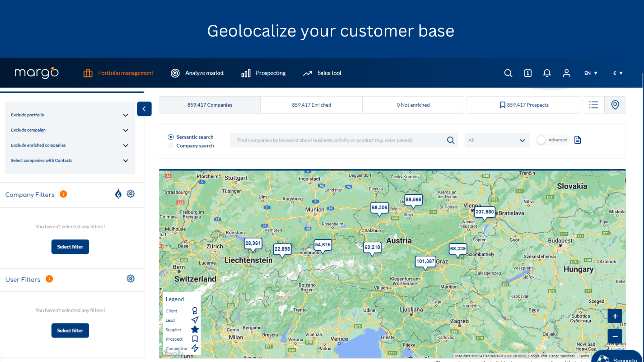Screen dimensions: 644x362
Task: Click the search magnifier icon in top bar
Action: point(508,73)
